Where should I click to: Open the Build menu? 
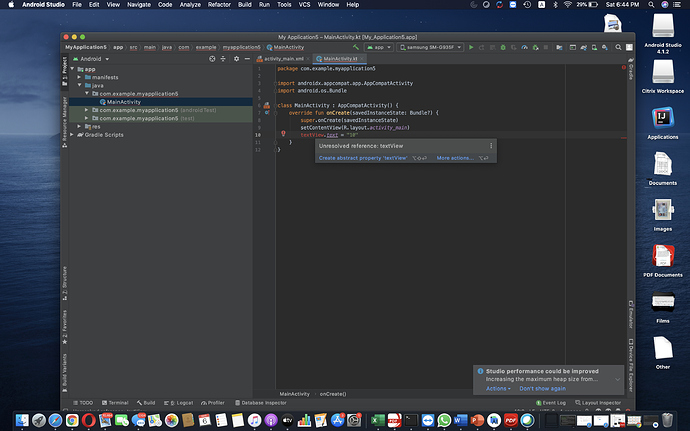[245, 4]
